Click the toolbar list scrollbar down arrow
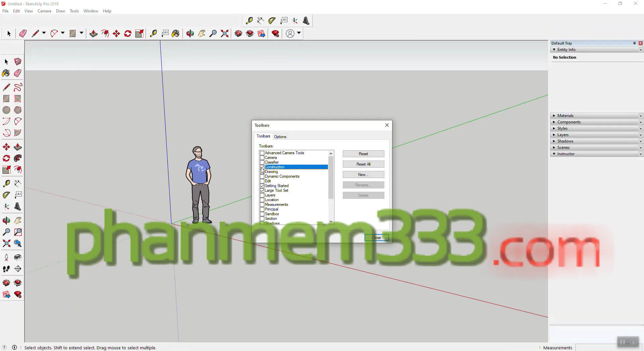Image resolution: width=644 pixels, height=351 pixels. [331, 221]
